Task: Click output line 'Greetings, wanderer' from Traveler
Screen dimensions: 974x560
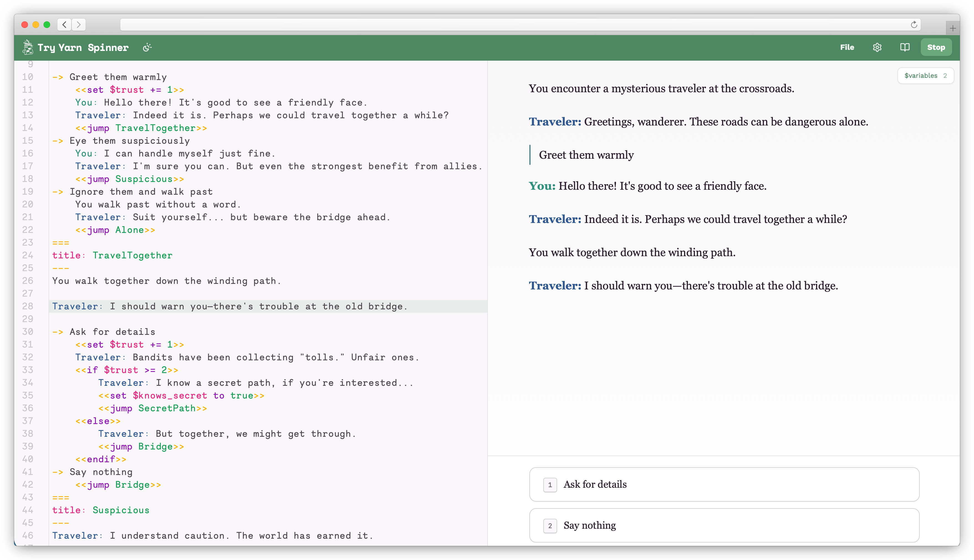Action: click(x=698, y=122)
